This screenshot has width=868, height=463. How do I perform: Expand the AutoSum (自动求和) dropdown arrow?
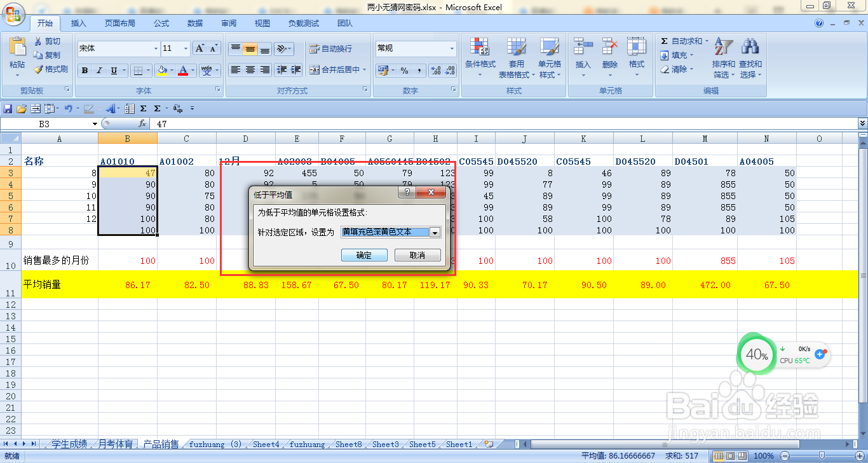coord(707,41)
